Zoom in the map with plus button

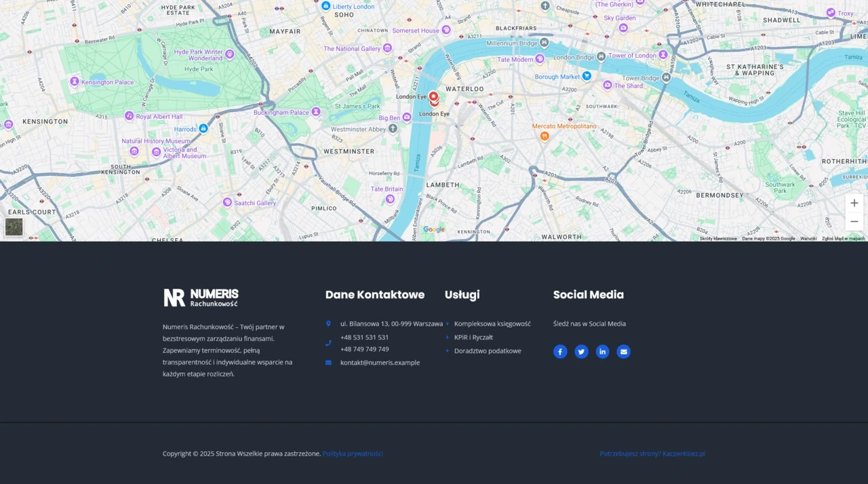point(854,203)
